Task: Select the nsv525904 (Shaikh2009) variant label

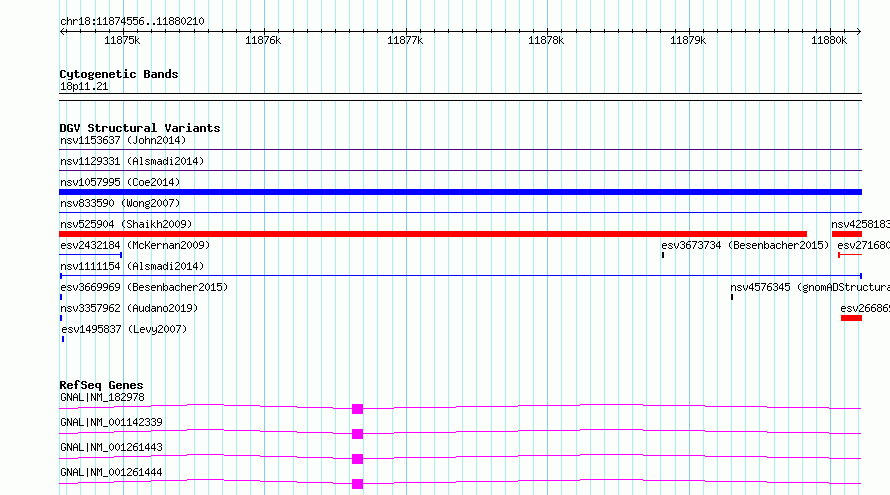Action: (x=126, y=224)
